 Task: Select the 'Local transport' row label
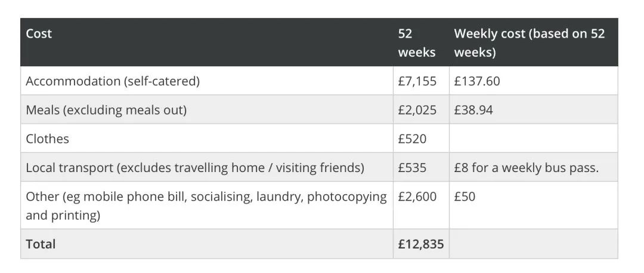pyautogui.click(x=194, y=167)
